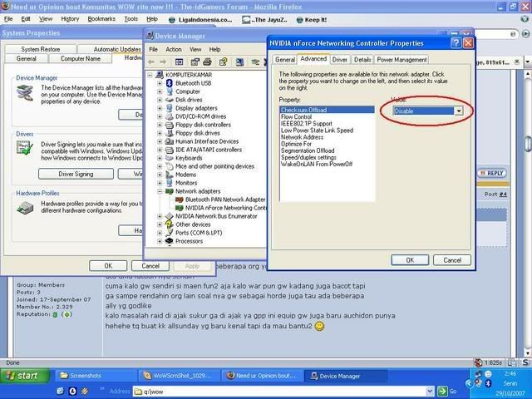532x399 pixels.
Task: Toggle console tree icon in Device Manager toolbar
Action: point(180,62)
